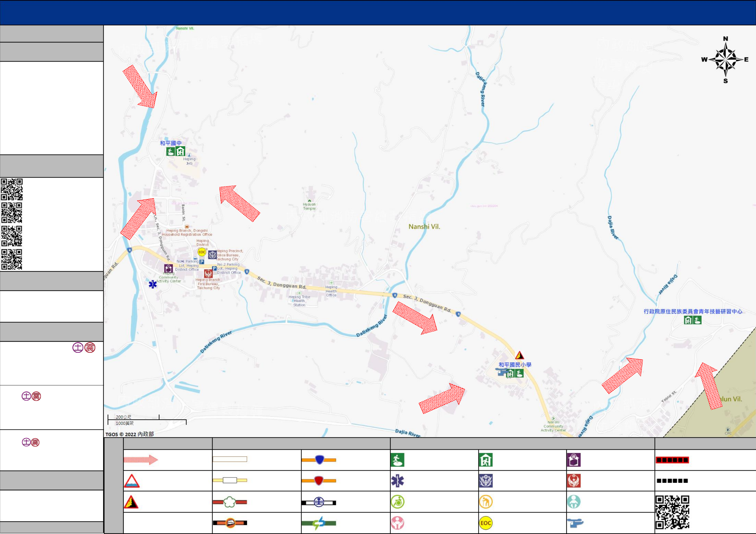Click the green lightning-bolt line symbol in the legend
The width and height of the screenshot is (756, 534).
319,523
